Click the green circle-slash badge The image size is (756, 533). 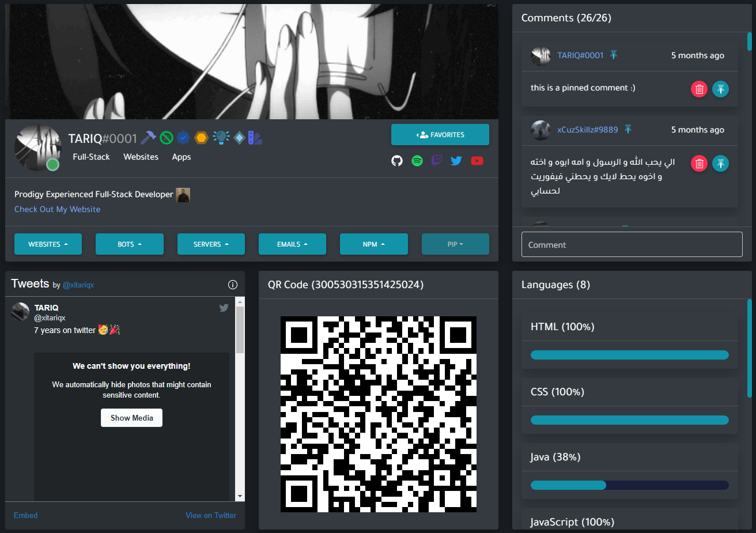pyautogui.click(x=167, y=138)
